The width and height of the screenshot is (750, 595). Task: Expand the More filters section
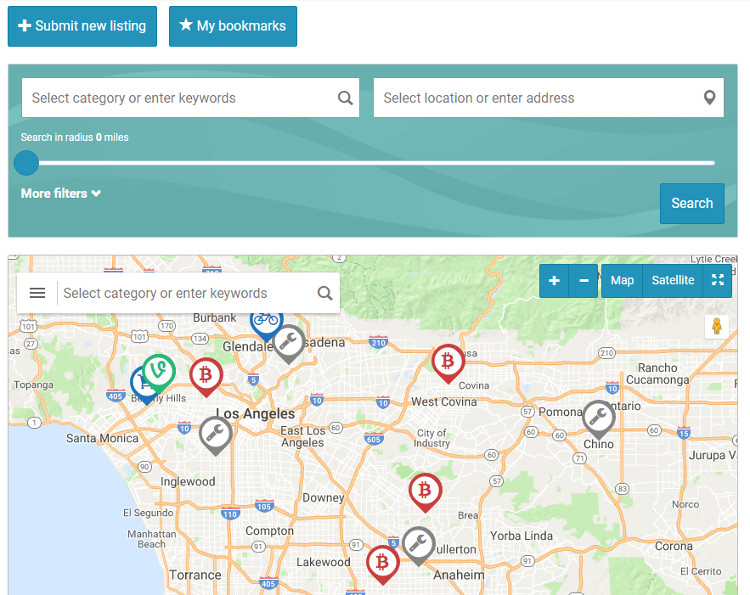pos(61,193)
